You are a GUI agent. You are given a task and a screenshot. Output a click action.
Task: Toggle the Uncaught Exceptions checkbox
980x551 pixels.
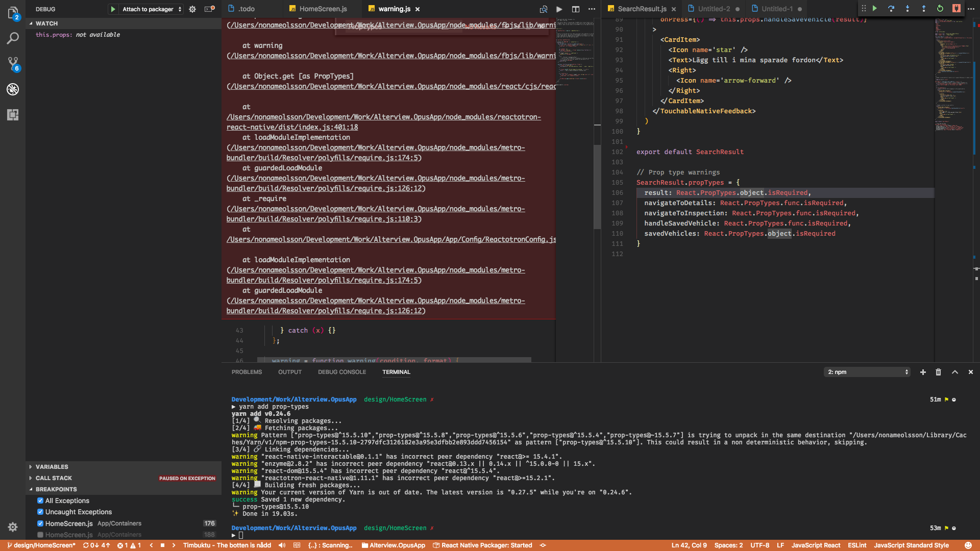click(40, 512)
